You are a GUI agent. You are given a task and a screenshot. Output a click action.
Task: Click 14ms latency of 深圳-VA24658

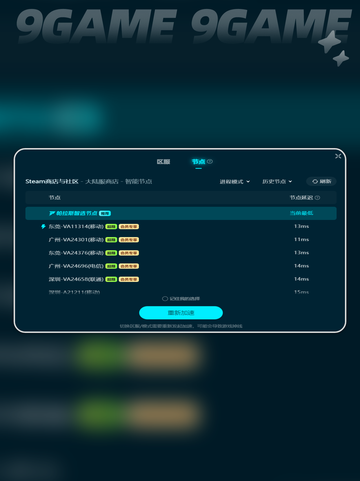(301, 279)
